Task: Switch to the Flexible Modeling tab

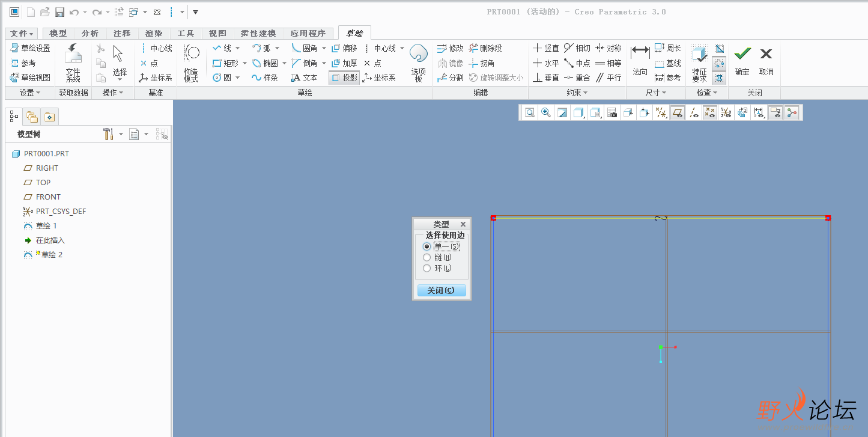Action: pos(258,34)
